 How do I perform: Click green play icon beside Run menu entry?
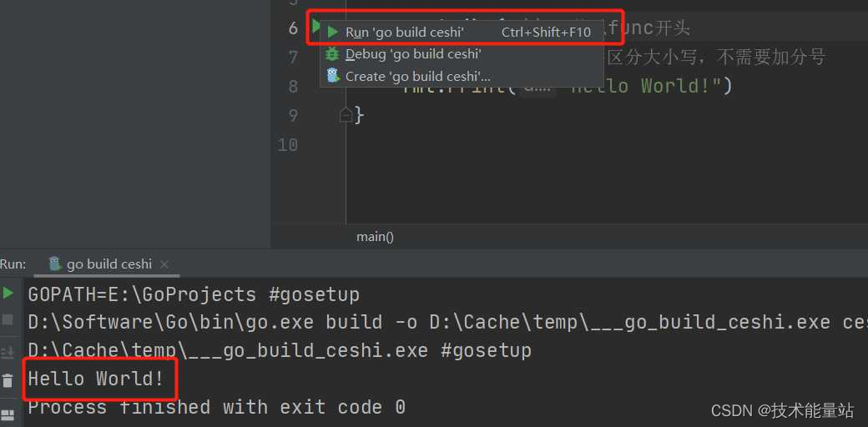point(333,32)
